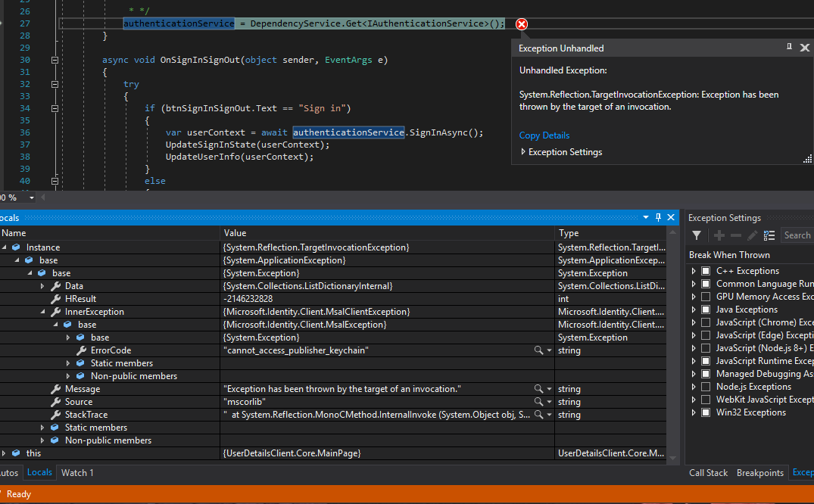Click the Instance variable cube icon

16,247
